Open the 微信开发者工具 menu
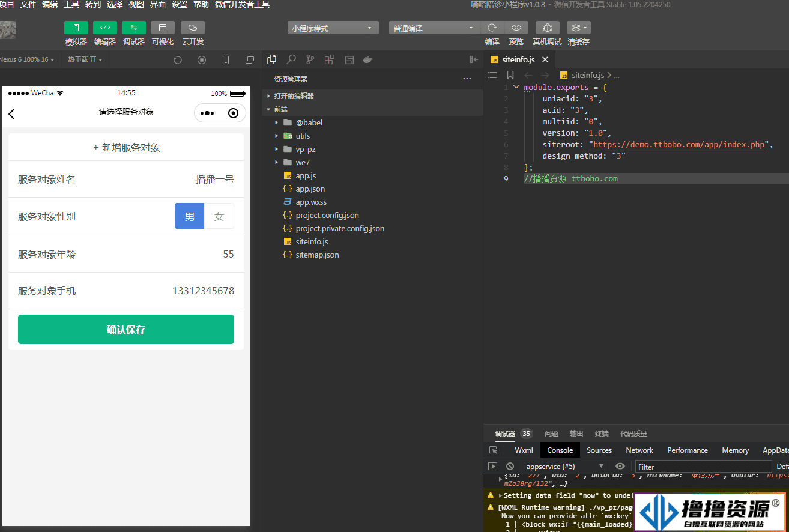The height and width of the screenshot is (532, 789). click(242, 4)
